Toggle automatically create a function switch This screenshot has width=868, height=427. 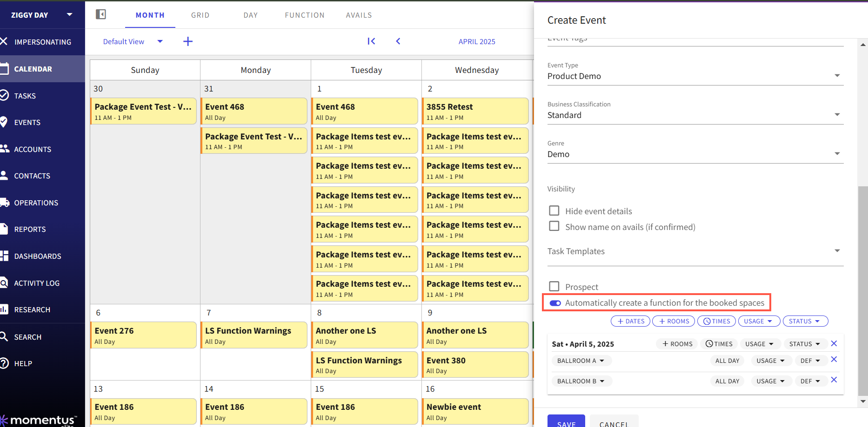coord(555,303)
